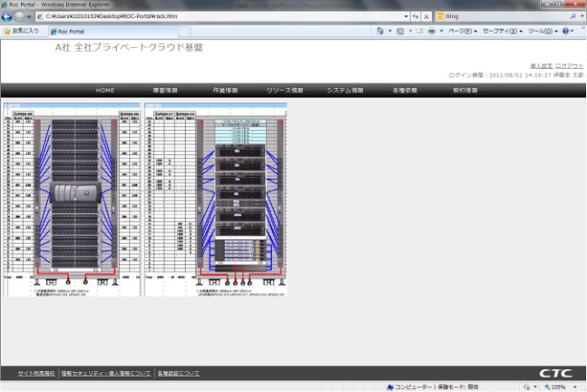587x392 pixels.
Task: Open Favorites with the star お気に入り button
Action: [21, 31]
